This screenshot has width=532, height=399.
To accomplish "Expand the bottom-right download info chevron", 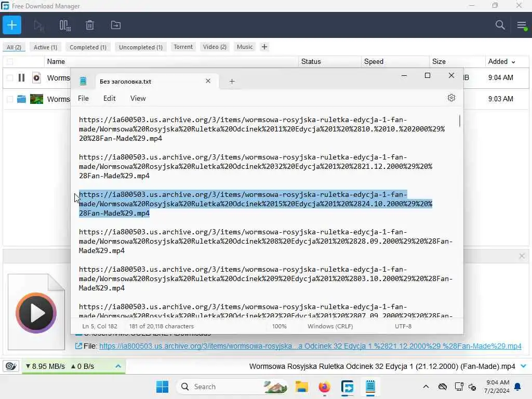I will coord(524,366).
